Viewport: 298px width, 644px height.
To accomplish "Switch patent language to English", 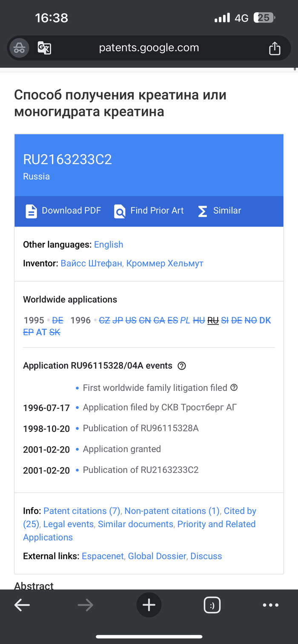I will click(x=109, y=245).
